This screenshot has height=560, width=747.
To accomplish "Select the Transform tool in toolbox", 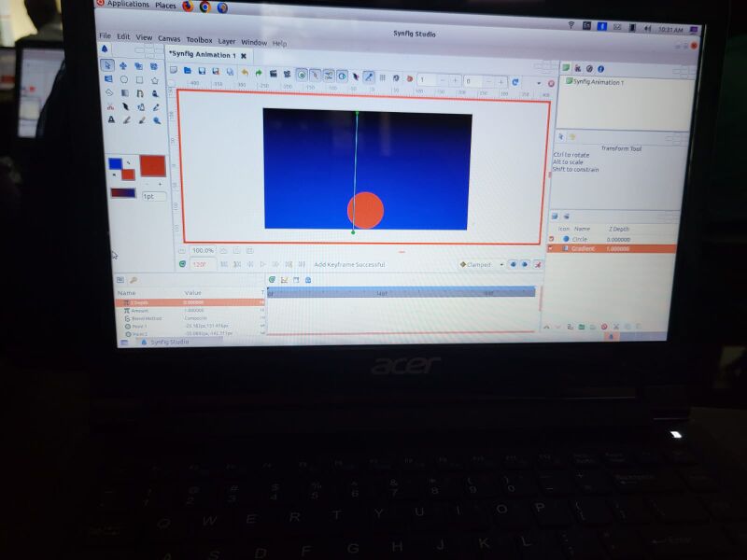I will pyautogui.click(x=108, y=65).
